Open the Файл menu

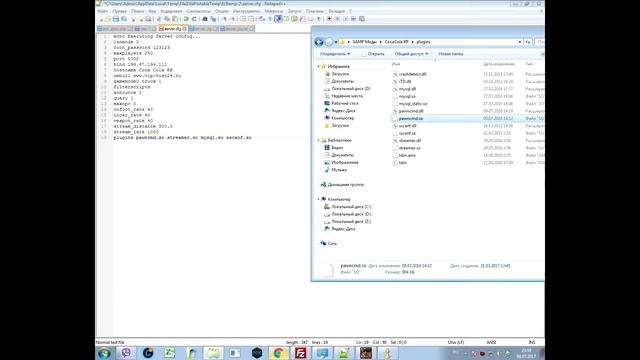102,11
